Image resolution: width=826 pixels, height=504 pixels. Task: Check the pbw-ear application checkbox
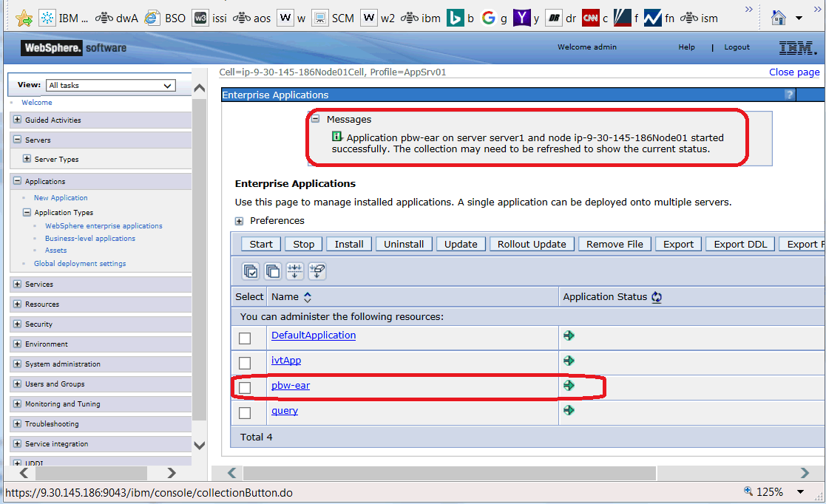pos(245,388)
